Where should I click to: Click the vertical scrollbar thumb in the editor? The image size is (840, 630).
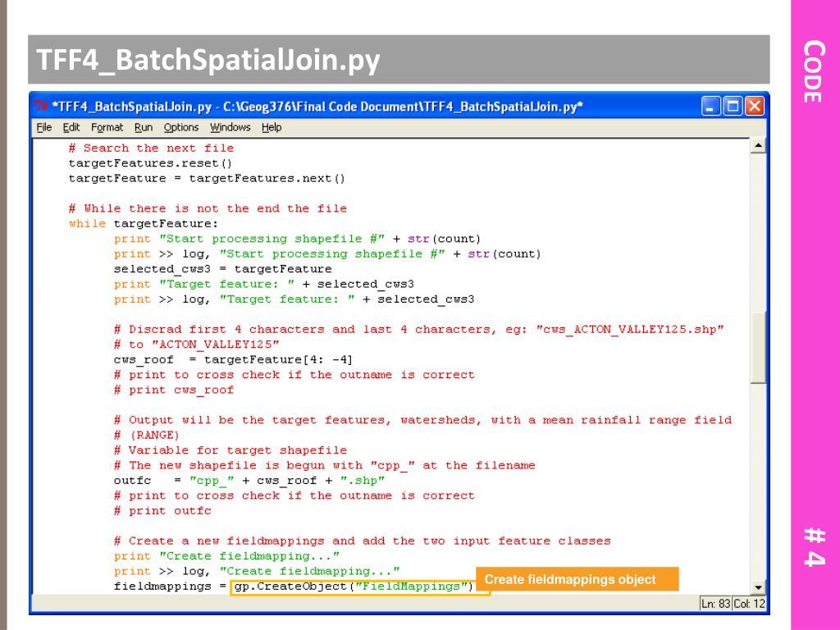[757, 347]
